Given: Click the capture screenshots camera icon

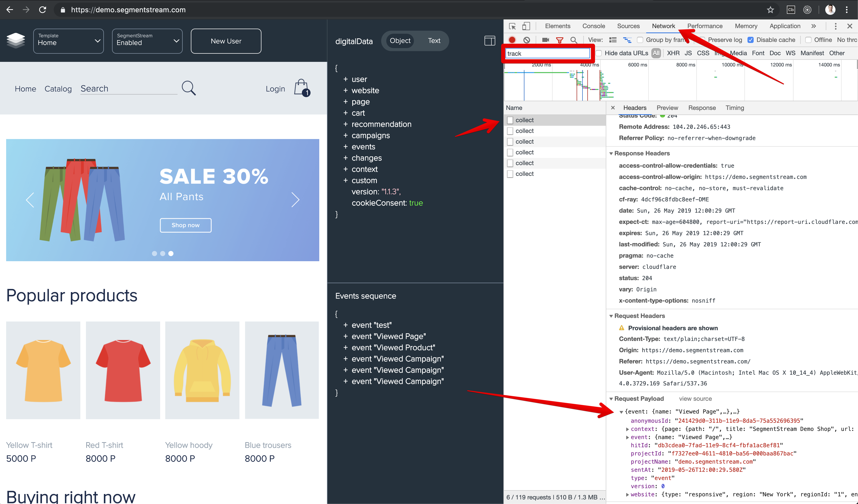Looking at the screenshot, I should [545, 40].
